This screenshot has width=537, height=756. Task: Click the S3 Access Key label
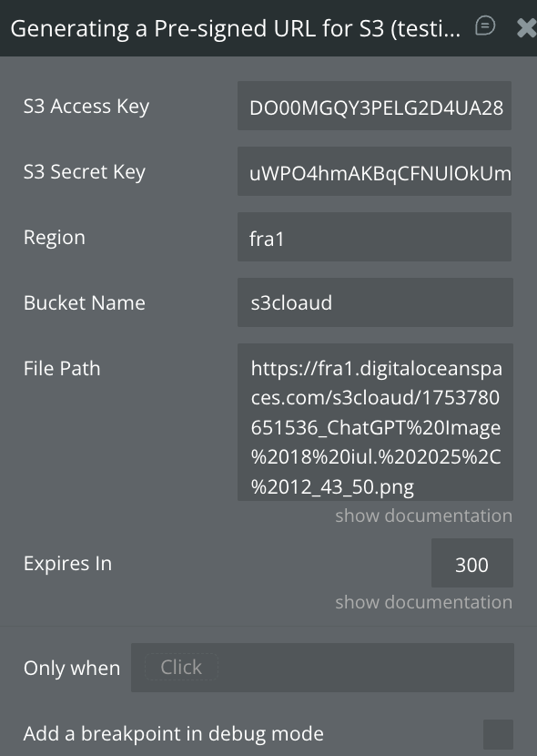[86, 107]
